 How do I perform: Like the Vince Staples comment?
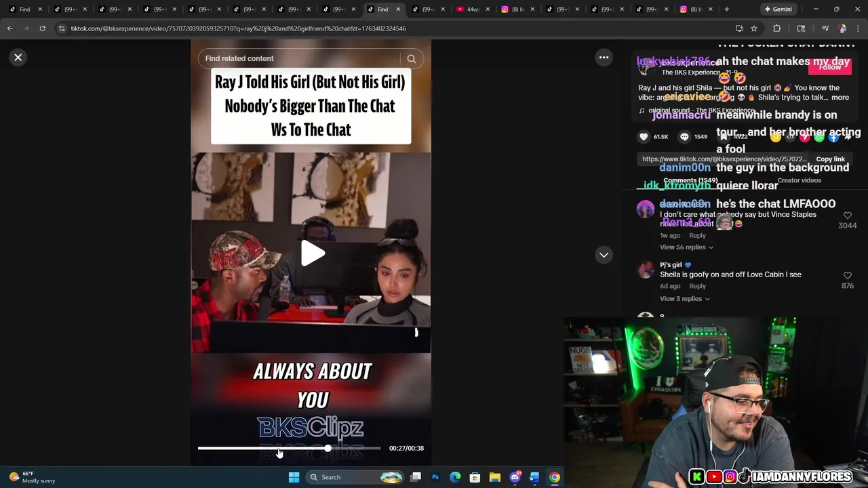[847, 216]
